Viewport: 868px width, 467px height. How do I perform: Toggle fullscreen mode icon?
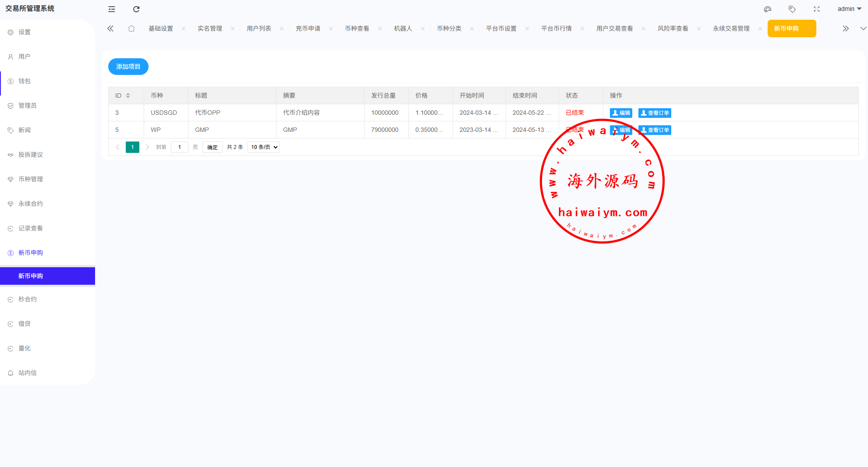817,9
